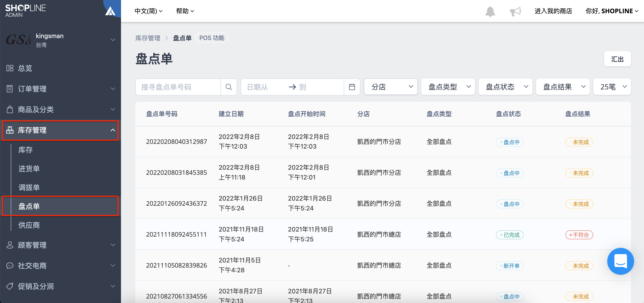644x303 pixels.
Task: Focus the 搜寻盘点单号码 search field
Action: coord(178,87)
